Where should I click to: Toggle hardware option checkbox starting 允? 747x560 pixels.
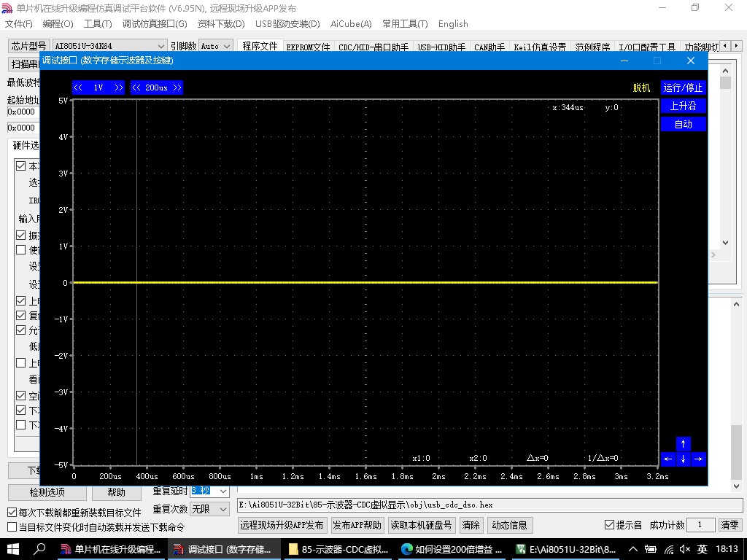(21, 330)
